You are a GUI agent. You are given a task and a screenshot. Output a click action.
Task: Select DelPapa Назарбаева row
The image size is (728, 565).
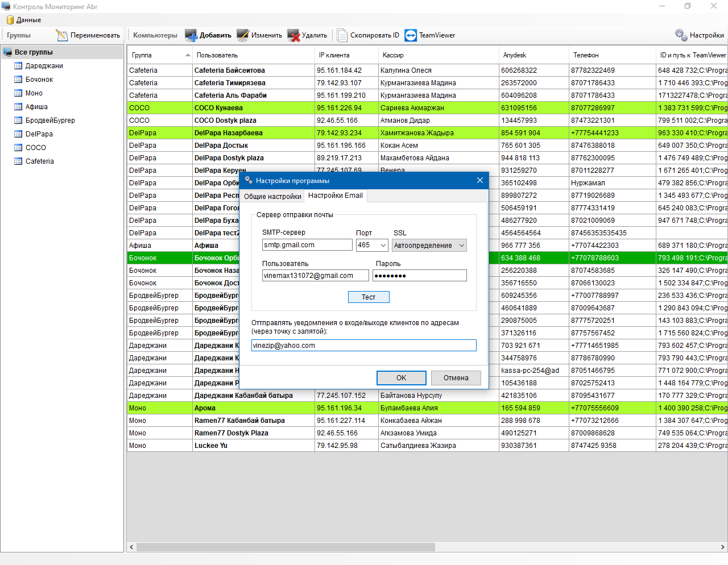428,133
